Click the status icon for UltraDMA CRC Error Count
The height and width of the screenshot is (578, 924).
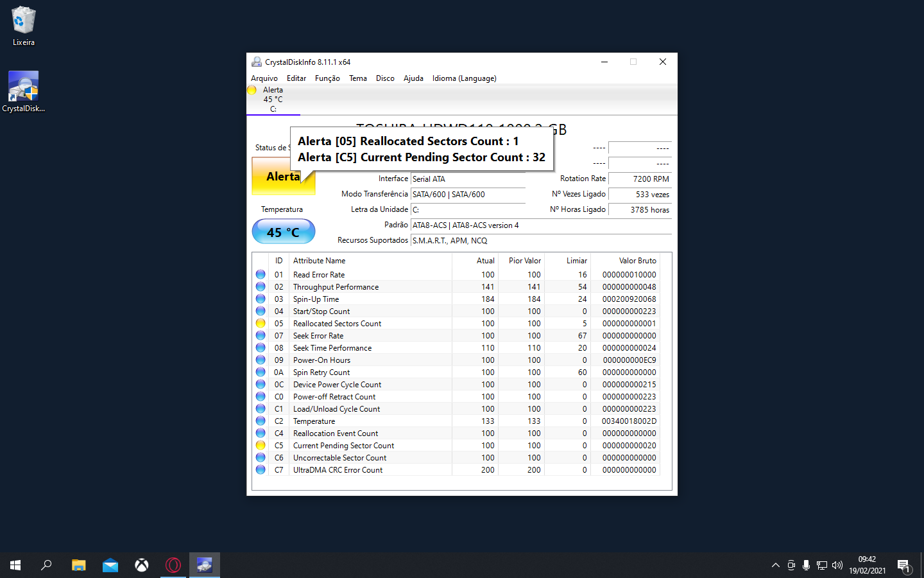261,469
